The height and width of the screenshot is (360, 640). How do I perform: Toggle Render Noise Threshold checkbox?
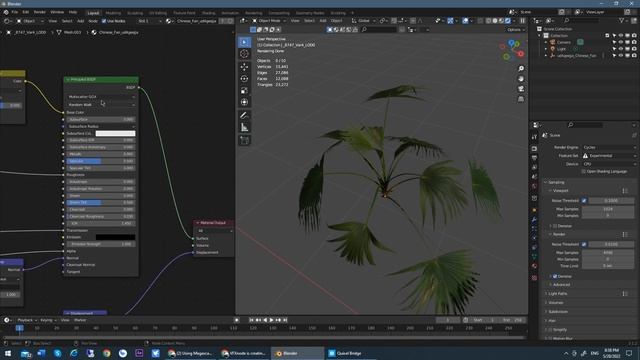[x=584, y=244]
